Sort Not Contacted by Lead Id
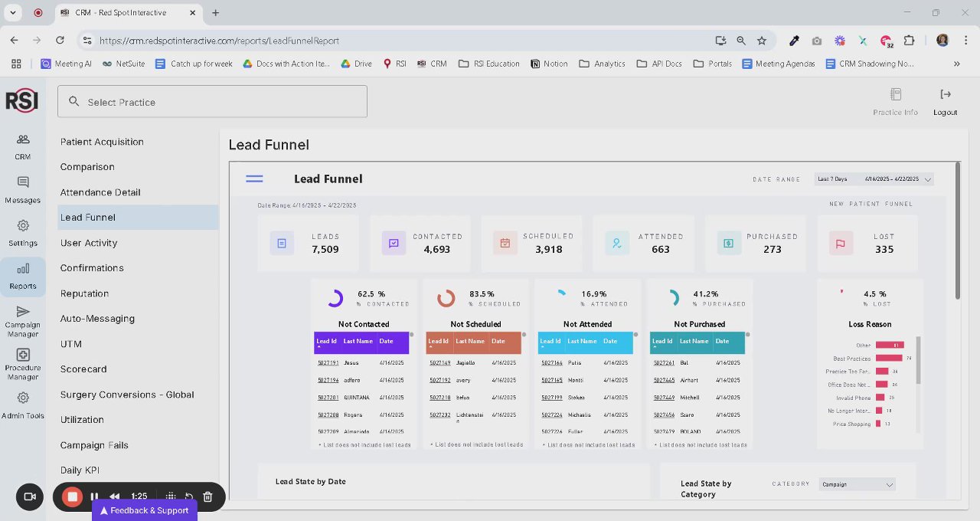Screen dimensions: 980x521 tap(326, 341)
